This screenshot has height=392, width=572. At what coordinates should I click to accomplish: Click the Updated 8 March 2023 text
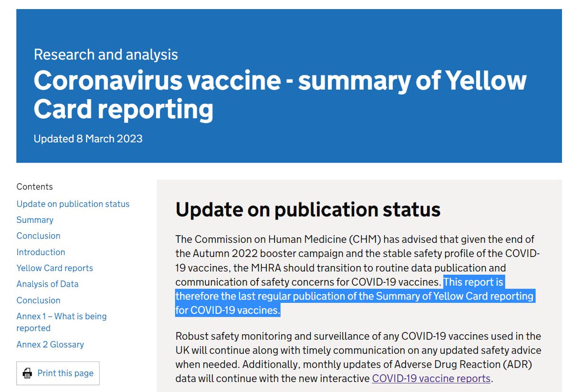click(x=88, y=139)
